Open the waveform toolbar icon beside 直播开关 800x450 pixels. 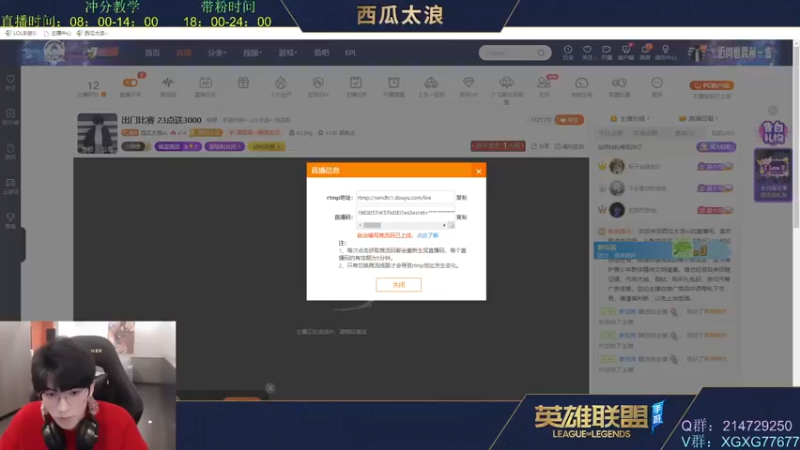click(x=168, y=83)
